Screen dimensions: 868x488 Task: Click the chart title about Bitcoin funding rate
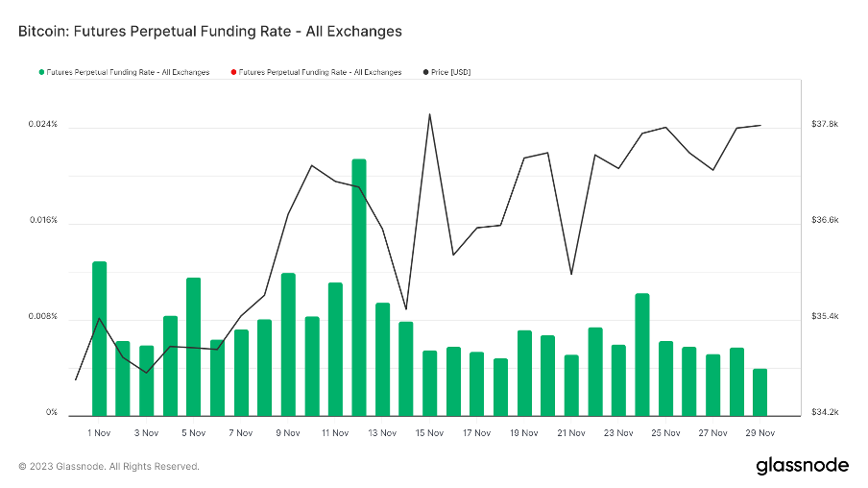point(209,31)
